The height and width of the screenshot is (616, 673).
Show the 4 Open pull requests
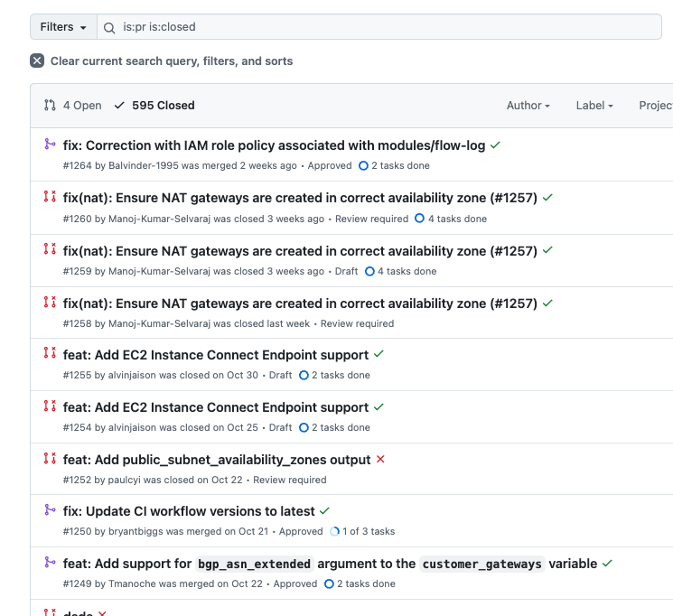point(73,106)
